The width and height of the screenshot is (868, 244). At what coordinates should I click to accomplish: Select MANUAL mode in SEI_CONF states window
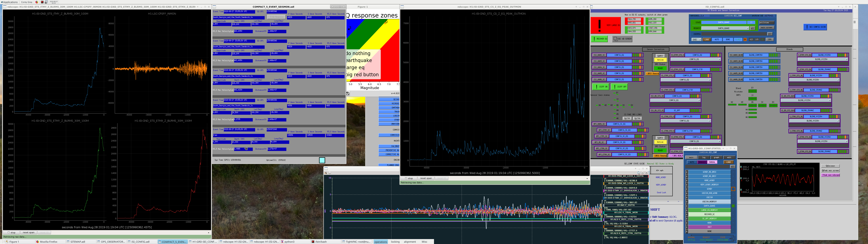coord(712,162)
